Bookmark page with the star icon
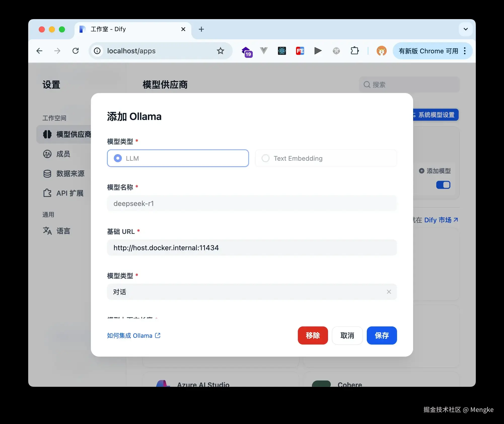Screen dimensions: 504x424 coord(220,51)
